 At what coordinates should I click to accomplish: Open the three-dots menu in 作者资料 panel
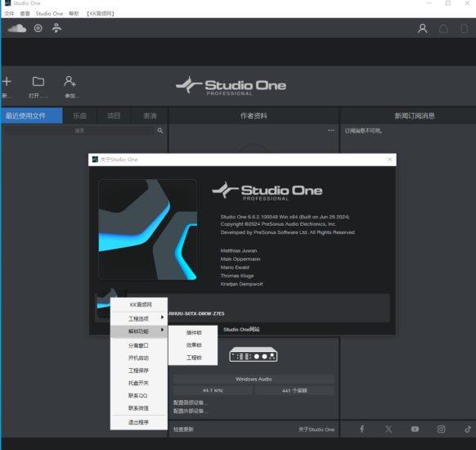[331, 130]
